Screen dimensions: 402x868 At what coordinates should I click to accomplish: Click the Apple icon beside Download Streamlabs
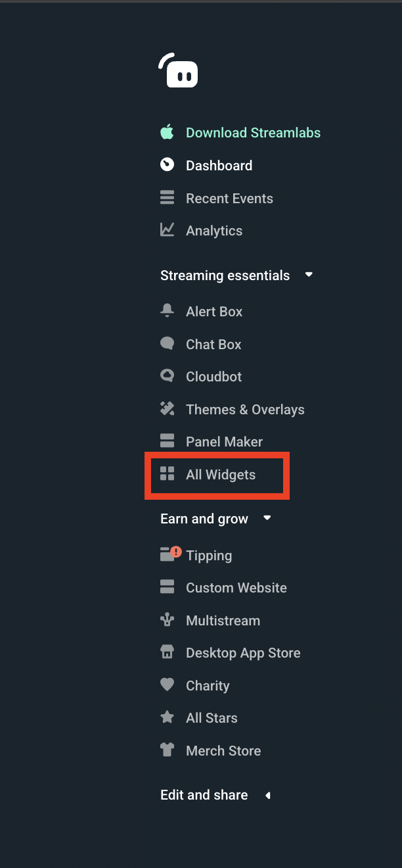pyautogui.click(x=167, y=132)
